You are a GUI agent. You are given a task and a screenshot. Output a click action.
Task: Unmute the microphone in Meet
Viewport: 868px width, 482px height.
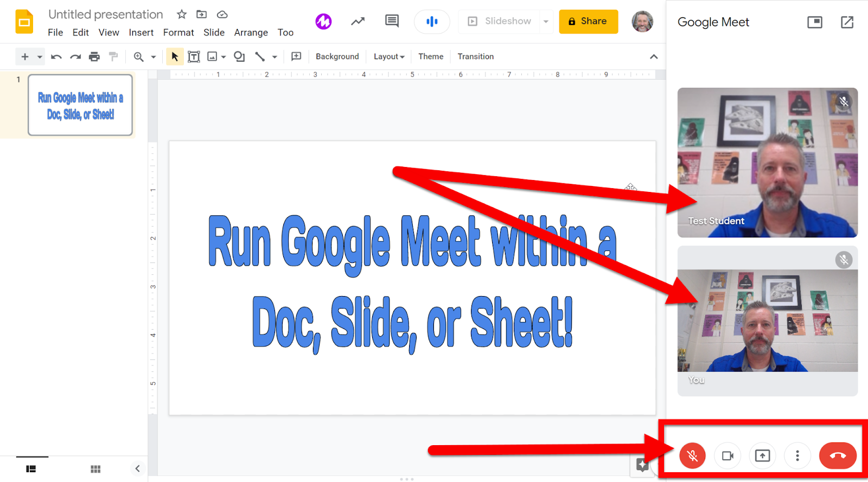692,455
